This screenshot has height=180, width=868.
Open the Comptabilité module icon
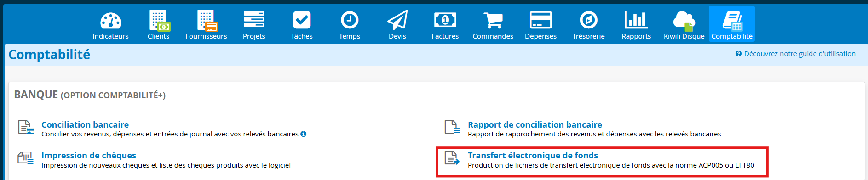point(732,21)
